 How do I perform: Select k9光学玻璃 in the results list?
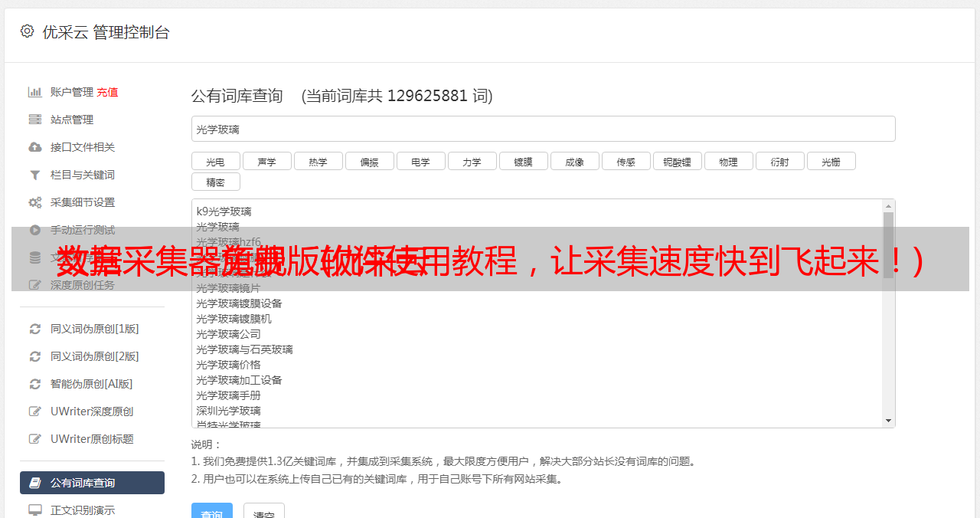[x=224, y=211]
